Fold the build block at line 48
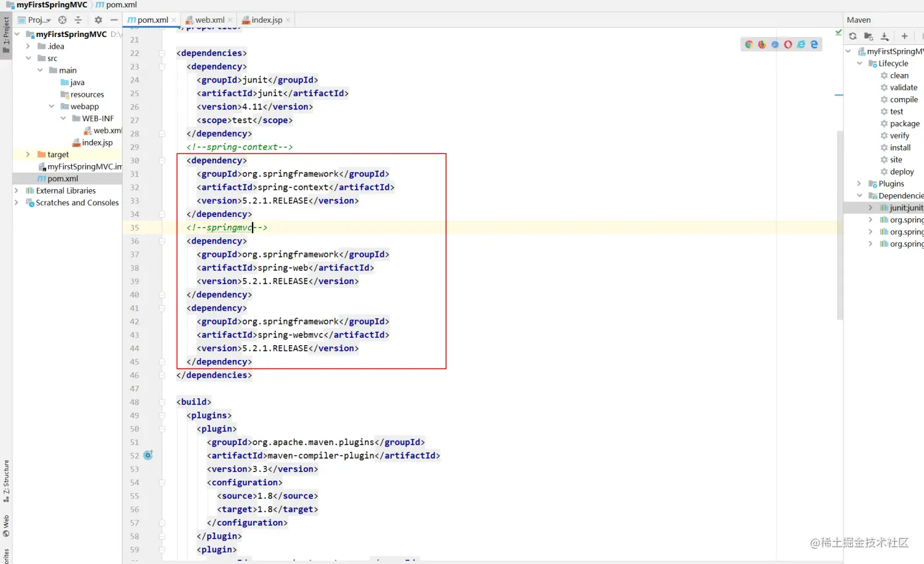 tap(162, 402)
